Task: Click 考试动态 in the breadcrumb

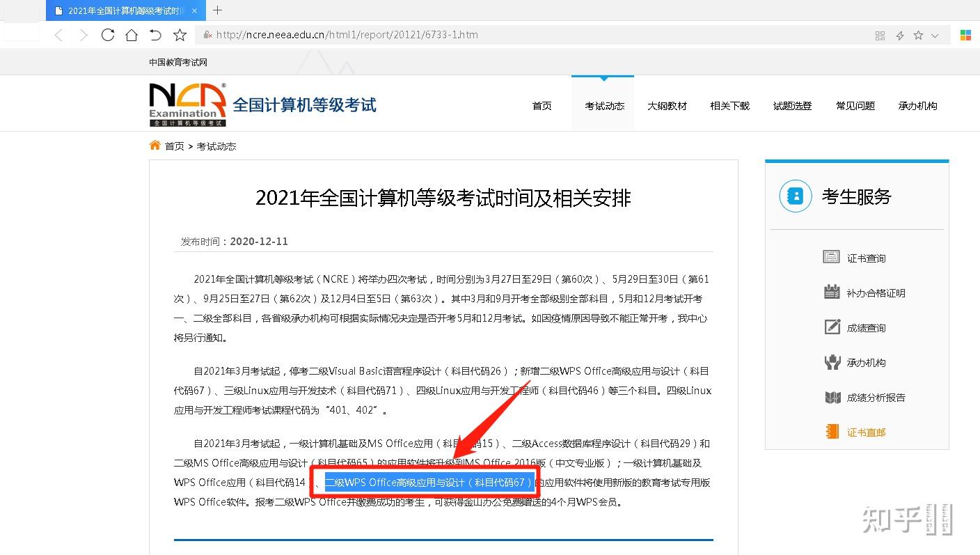Action: click(x=216, y=146)
